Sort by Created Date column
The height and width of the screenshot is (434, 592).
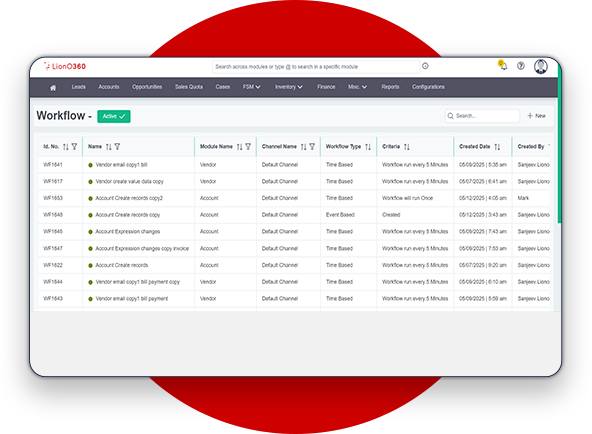[x=497, y=147]
